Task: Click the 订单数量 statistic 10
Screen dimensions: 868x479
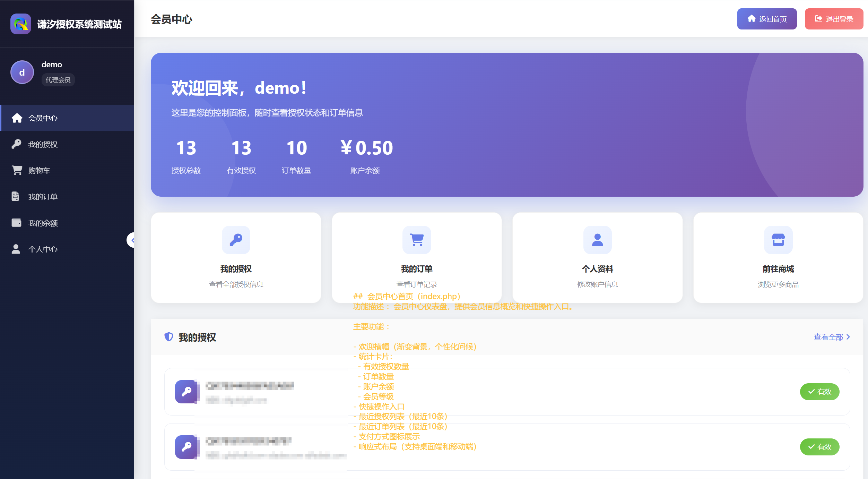Action: click(x=296, y=148)
